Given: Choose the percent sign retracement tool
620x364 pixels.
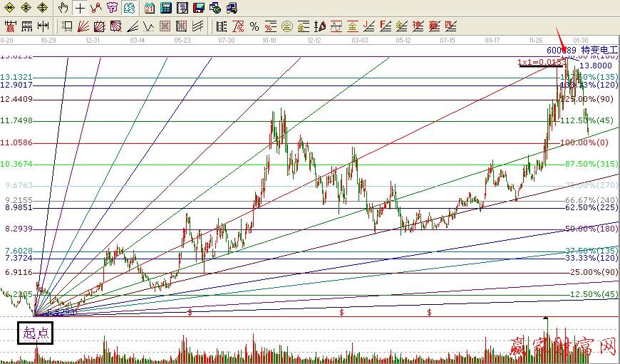Looking at the screenshot, I should pos(254,26).
